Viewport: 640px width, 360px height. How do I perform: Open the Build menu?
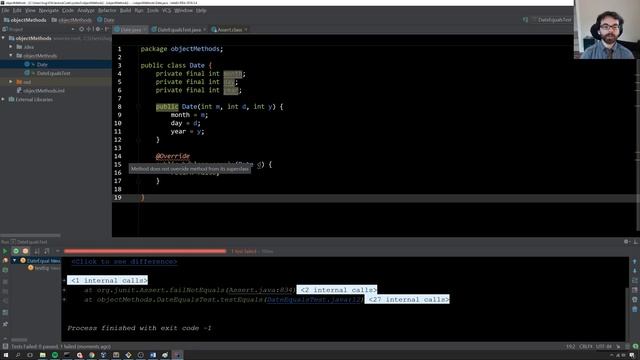coord(125,10)
